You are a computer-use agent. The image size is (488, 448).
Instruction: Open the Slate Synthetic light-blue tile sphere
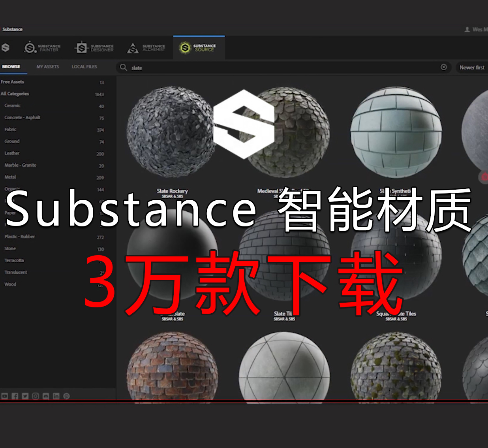click(x=396, y=132)
